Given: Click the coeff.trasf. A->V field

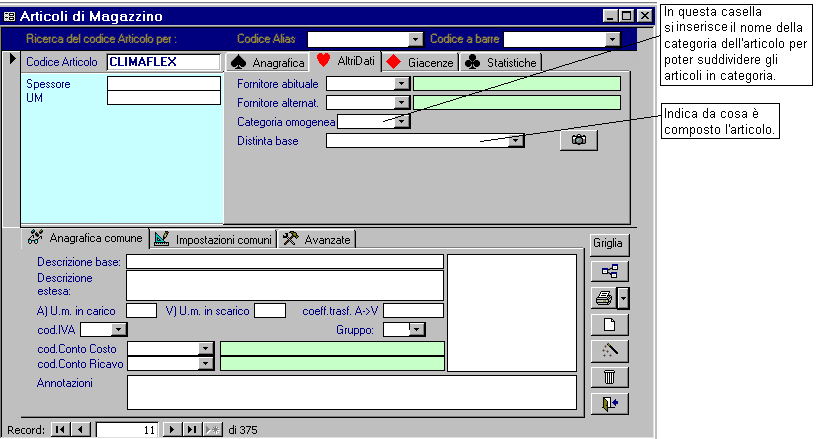Looking at the screenshot, I should point(413,310).
